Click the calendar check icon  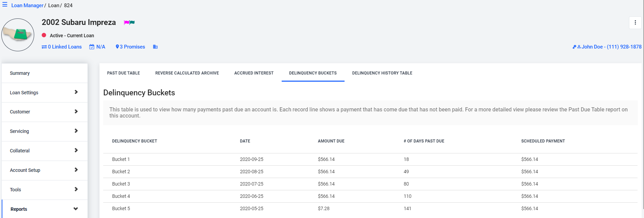click(92, 47)
